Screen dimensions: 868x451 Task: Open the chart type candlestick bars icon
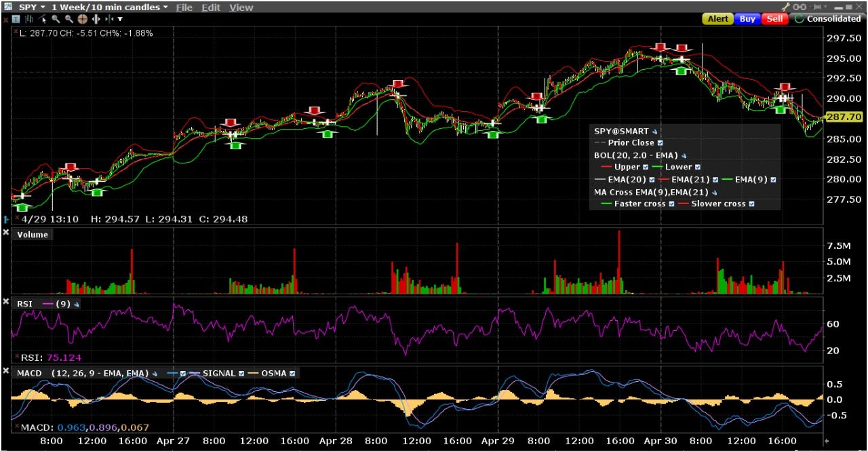(29, 19)
